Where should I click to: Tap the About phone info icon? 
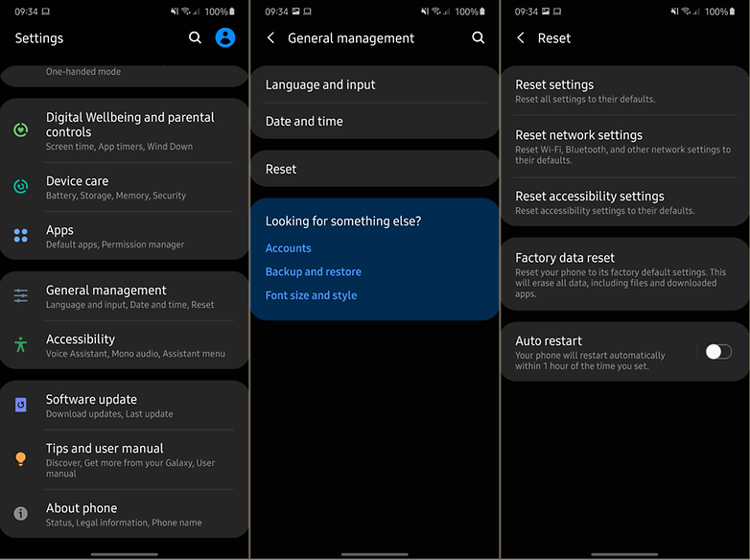click(21, 514)
